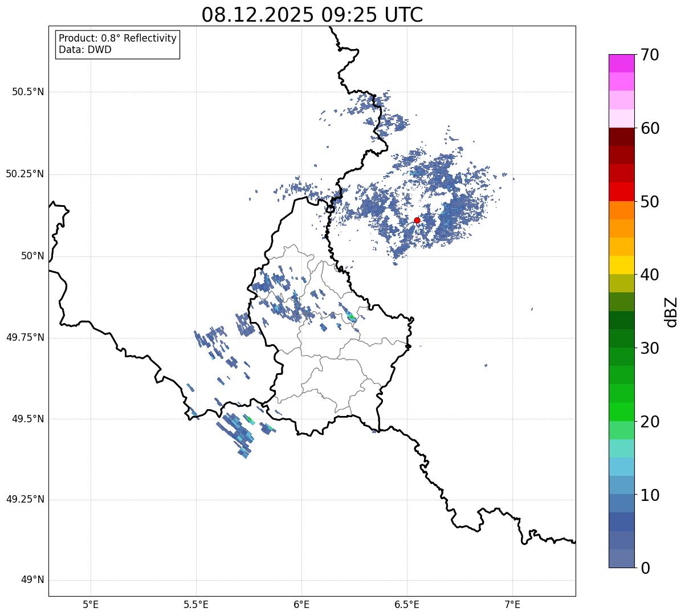Image resolution: width=685 pixels, height=616 pixels.
Task: Pick the yellow swatch just above 40
Action: tap(621, 265)
